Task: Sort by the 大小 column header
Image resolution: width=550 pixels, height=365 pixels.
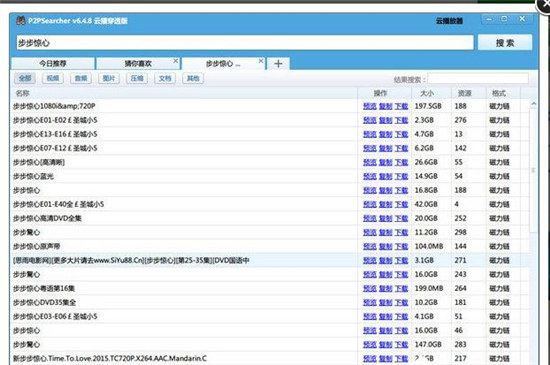Action: pyautogui.click(x=431, y=93)
